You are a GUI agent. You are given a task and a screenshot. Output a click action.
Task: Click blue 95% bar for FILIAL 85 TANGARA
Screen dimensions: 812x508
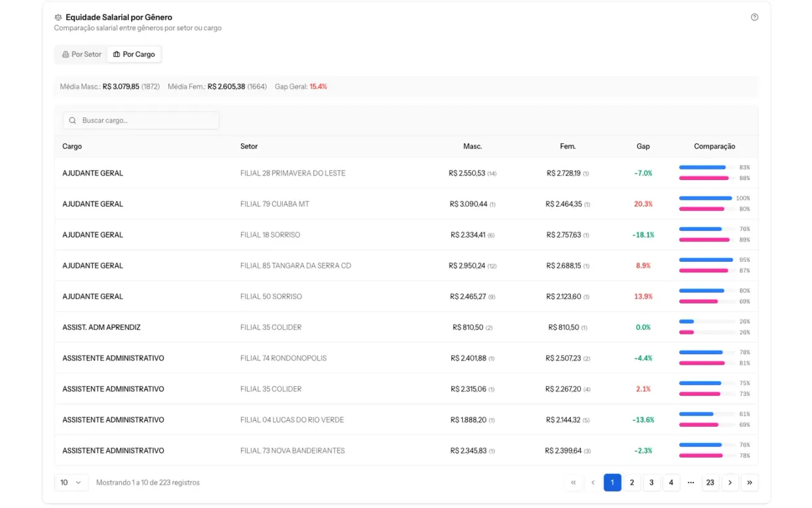point(706,260)
